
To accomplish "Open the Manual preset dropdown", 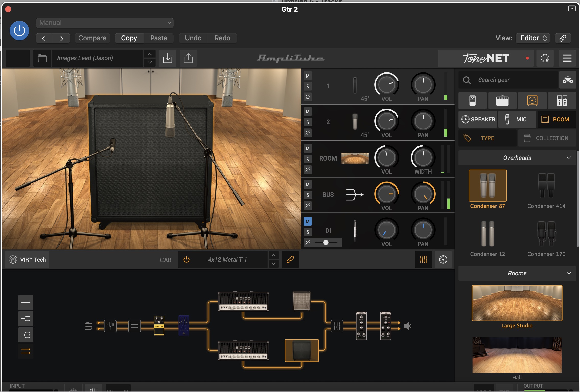I will [x=105, y=23].
